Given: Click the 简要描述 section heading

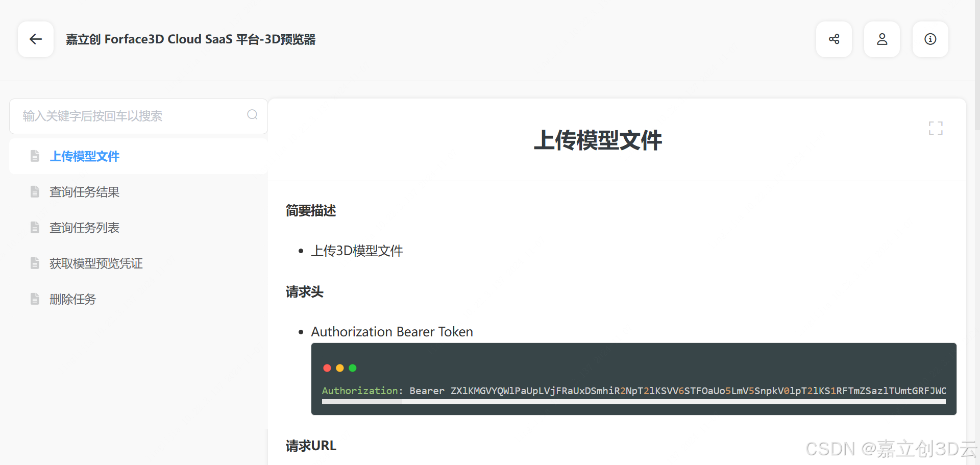Looking at the screenshot, I should [x=311, y=211].
